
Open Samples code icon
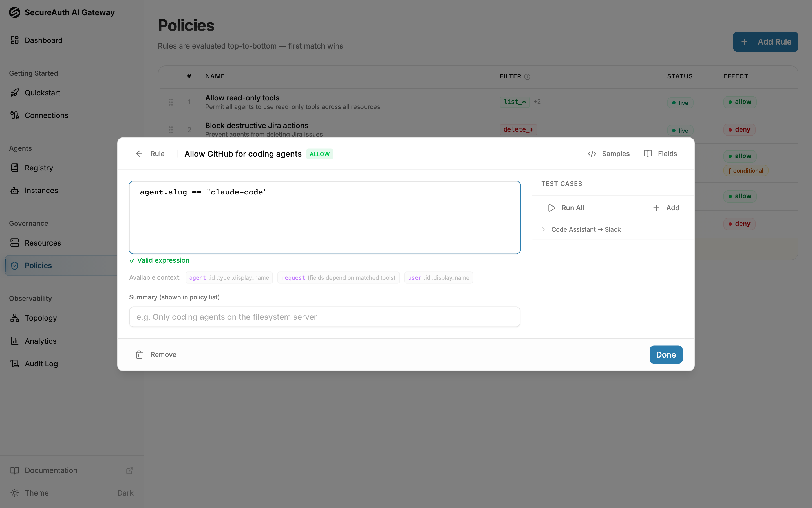point(592,154)
